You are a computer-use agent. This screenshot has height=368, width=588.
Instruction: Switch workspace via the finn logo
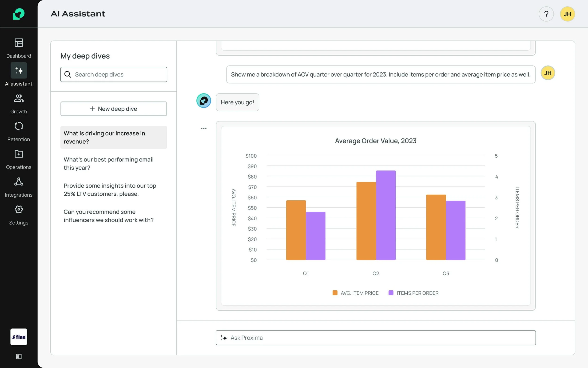click(19, 337)
